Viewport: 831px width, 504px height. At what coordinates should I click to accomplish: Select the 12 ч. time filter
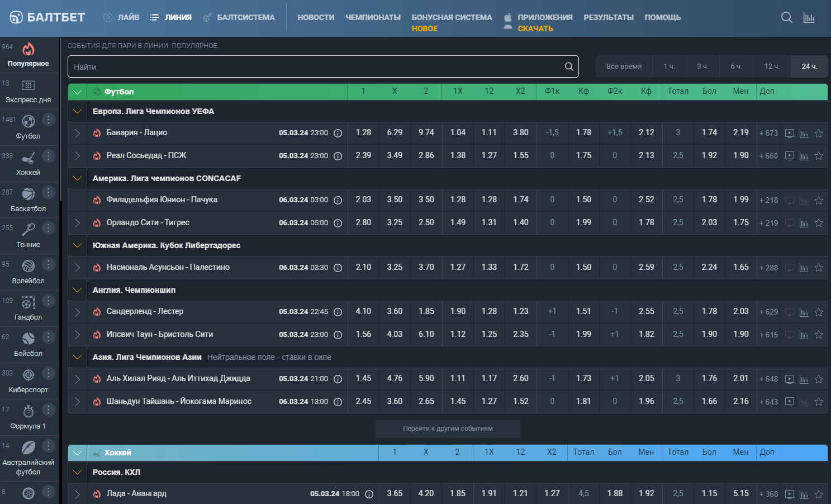[772, 66]
